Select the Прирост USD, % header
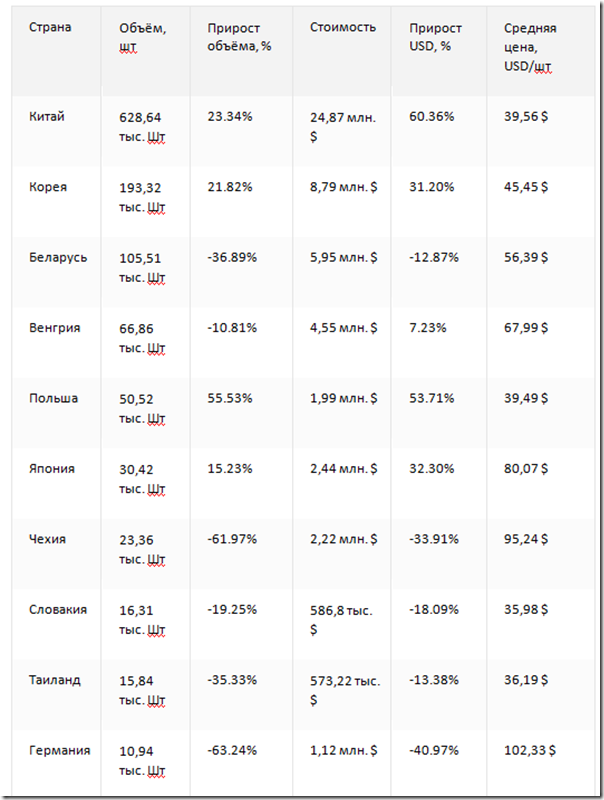The image size is (604, 800). coord(437,36)
